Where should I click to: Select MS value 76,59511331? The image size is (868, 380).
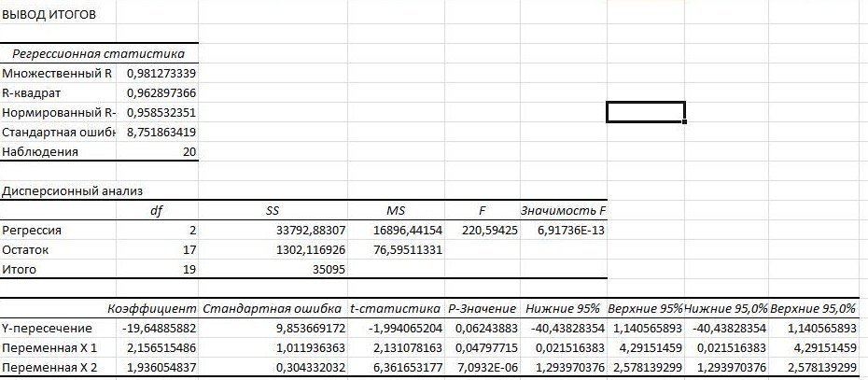click(396, 250)
